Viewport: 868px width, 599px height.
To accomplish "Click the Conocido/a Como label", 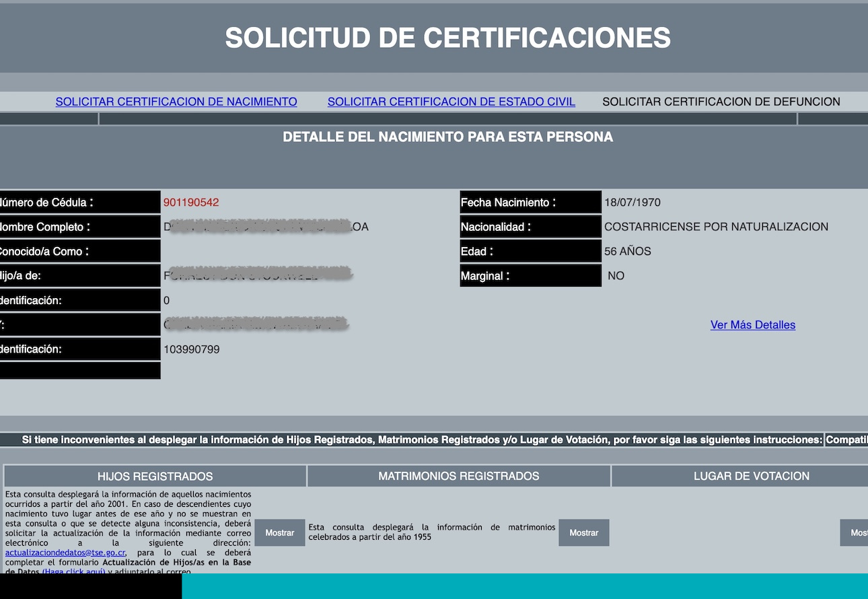I will point(80,251).
